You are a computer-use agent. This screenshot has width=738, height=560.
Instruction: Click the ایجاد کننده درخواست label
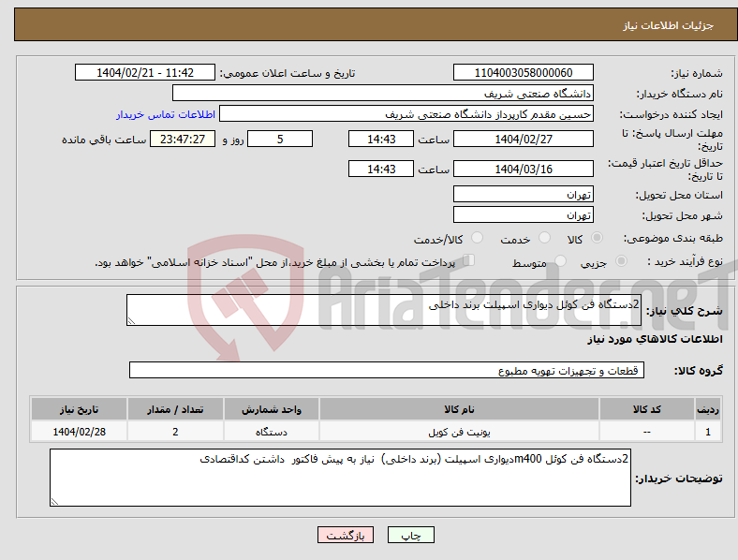(x=672, y=115)
